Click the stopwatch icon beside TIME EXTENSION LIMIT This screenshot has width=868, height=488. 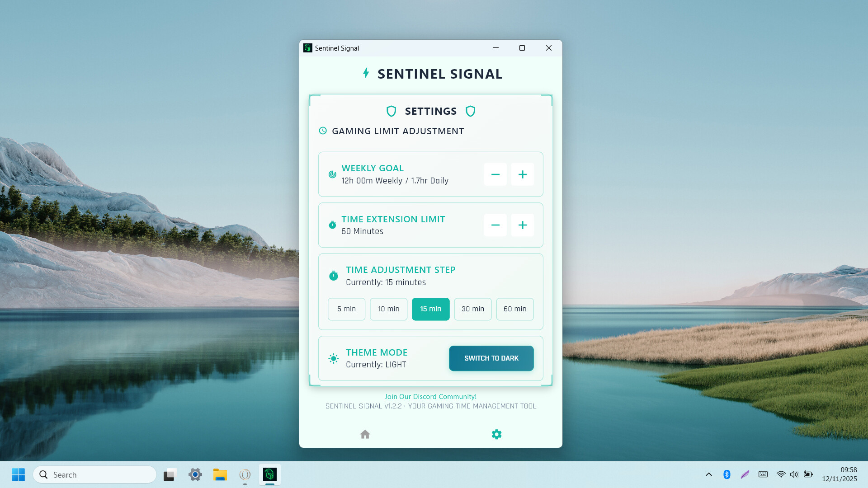[332, 225]
